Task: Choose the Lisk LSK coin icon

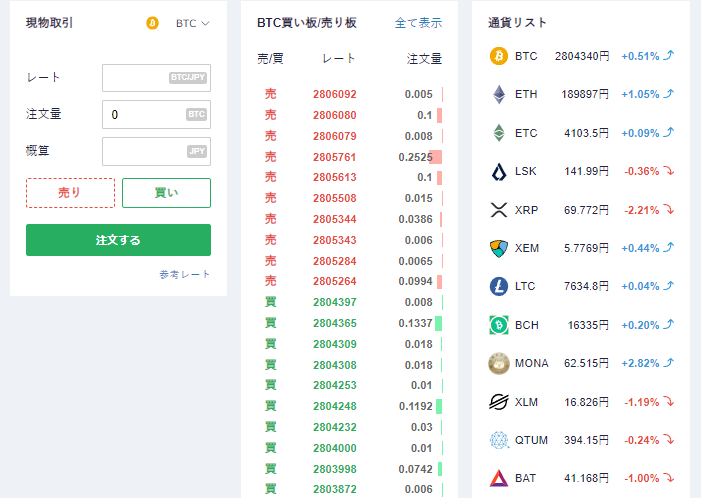Action: [x=498, y=171]
